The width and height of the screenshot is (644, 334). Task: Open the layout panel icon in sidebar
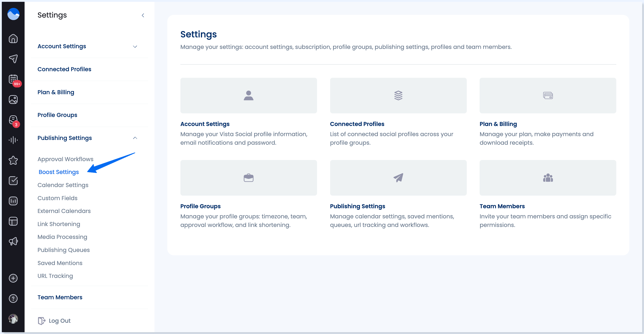[13, 221]
